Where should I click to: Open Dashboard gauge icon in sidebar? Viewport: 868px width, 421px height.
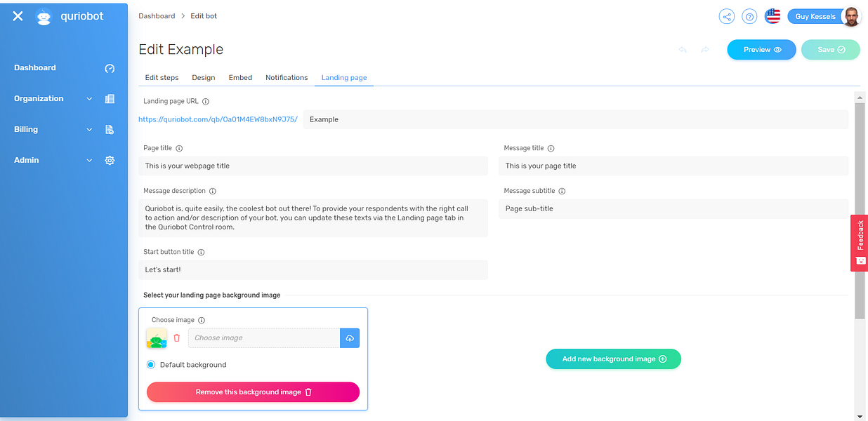click(110, 68)
